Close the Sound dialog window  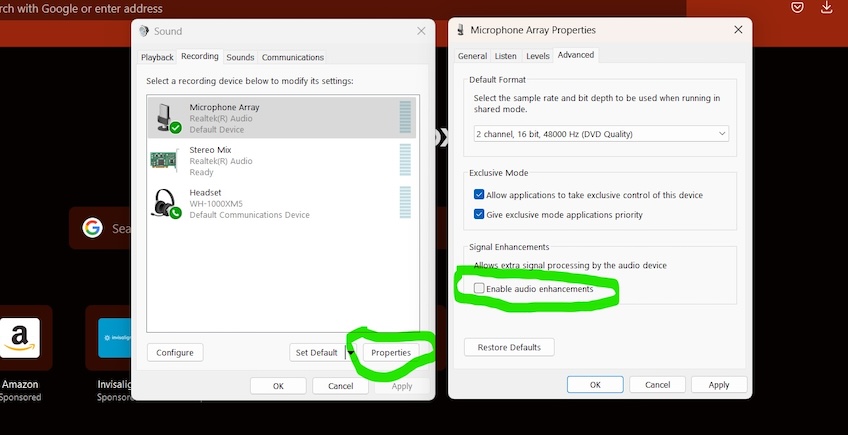(x=421, y=31)
